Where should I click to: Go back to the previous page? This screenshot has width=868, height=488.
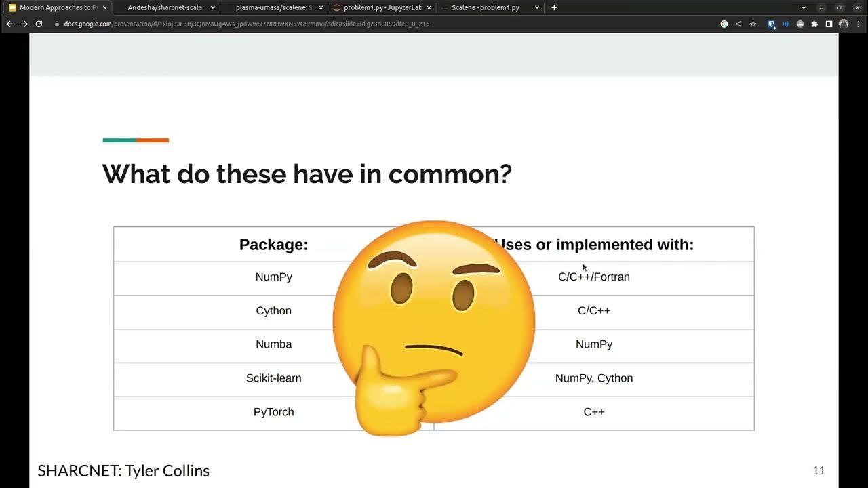pyautogui.click(x=9, y=24)
